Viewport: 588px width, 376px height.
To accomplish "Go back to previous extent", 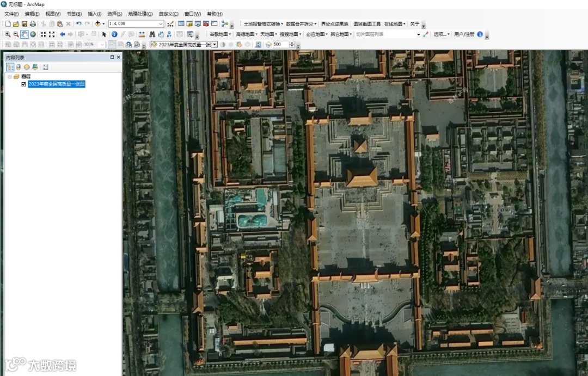I will tap(62, 34).
